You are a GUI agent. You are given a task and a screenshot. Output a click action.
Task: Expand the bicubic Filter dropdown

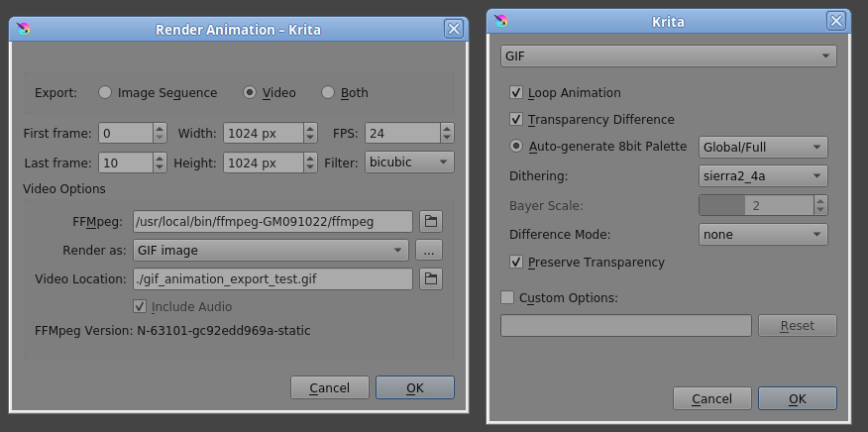(x=409, y=162)
